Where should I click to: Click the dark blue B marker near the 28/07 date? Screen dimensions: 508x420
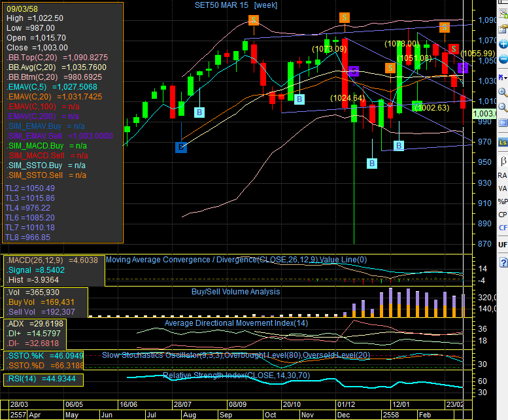[x=181, y=147]
